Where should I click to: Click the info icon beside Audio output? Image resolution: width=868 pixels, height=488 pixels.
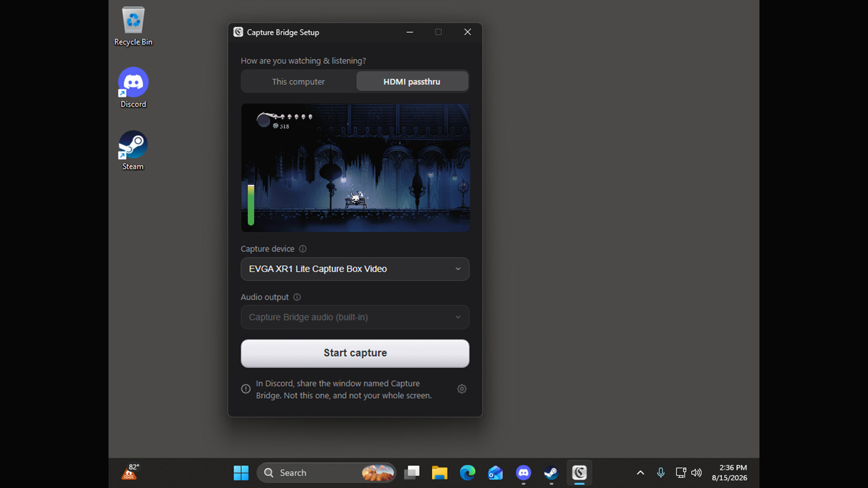point(297,297)
